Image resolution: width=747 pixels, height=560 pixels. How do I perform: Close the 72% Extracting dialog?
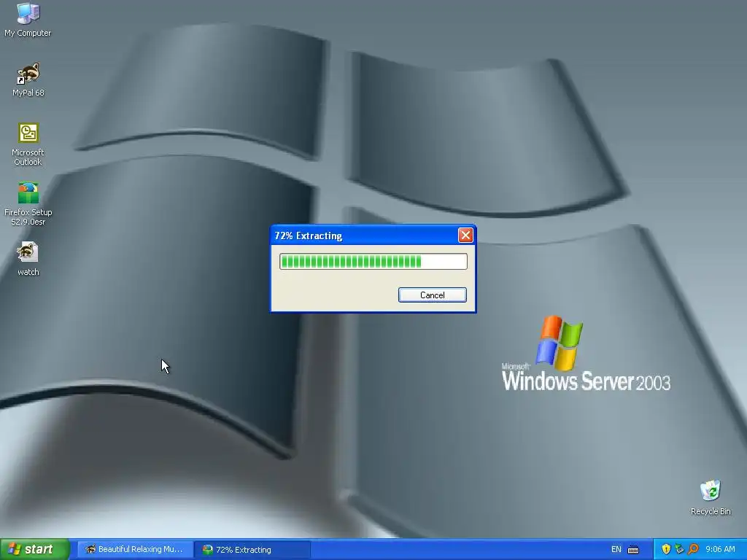(465, 236)
